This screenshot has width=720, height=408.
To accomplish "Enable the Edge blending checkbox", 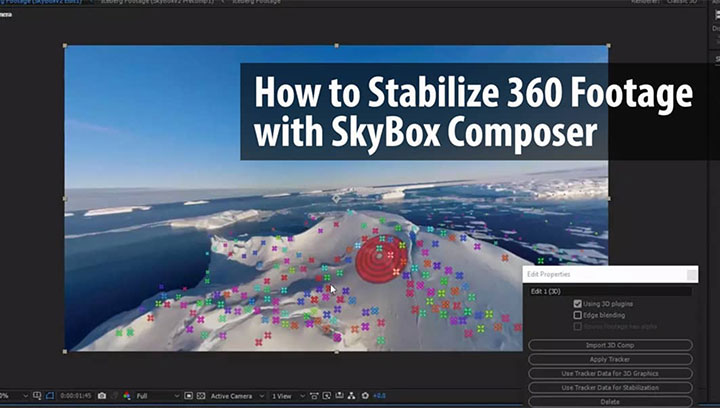I will [578, 315].
